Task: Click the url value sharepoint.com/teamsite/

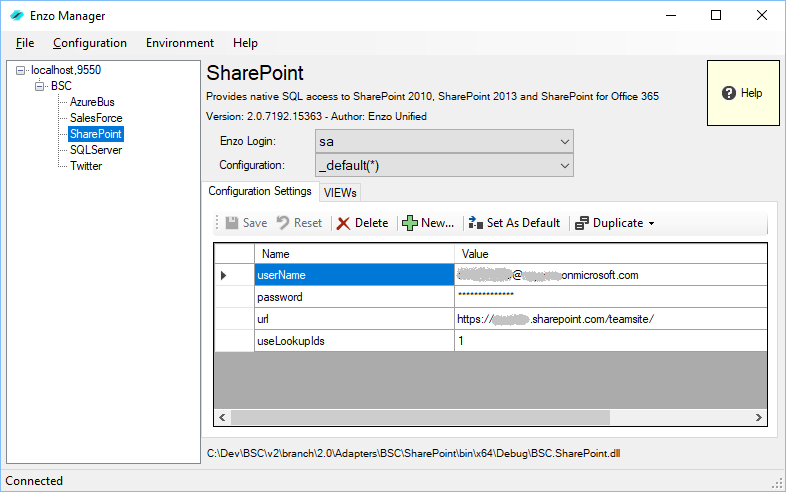Action: point(611,319)
